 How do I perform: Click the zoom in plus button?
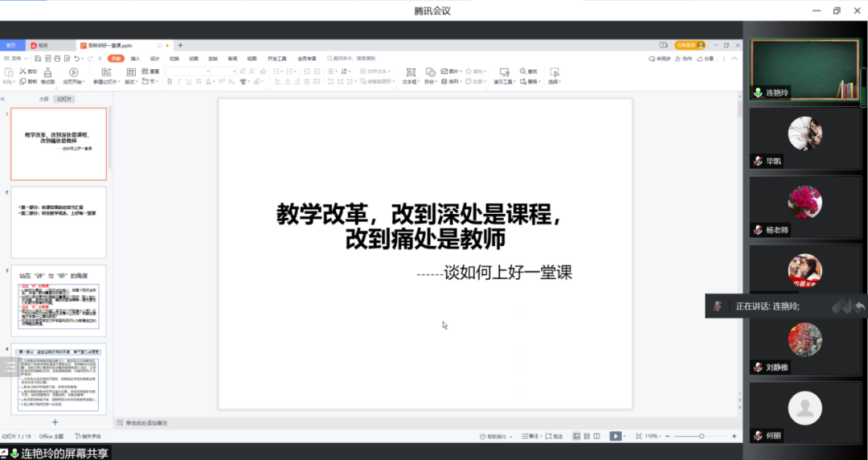(735, 437)
